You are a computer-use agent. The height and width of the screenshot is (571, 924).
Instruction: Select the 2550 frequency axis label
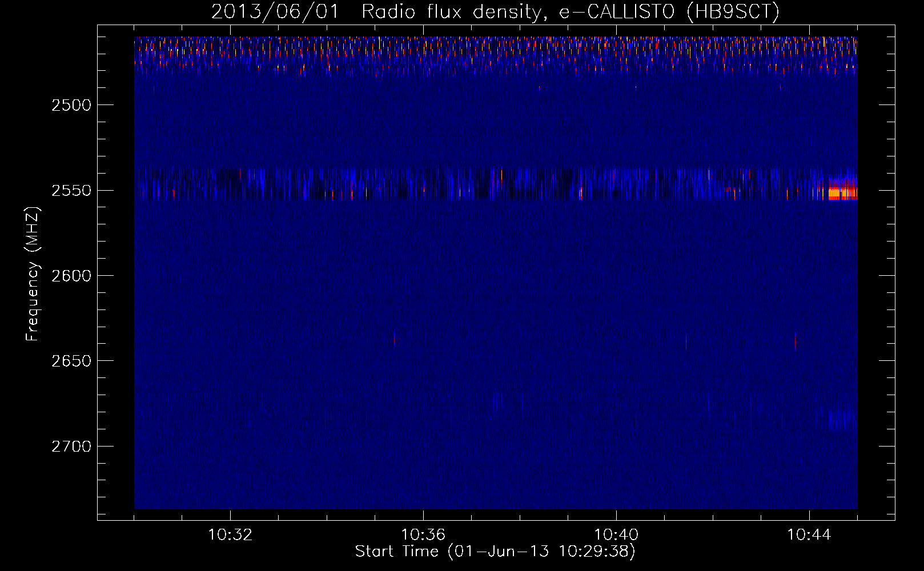[71, 190]
